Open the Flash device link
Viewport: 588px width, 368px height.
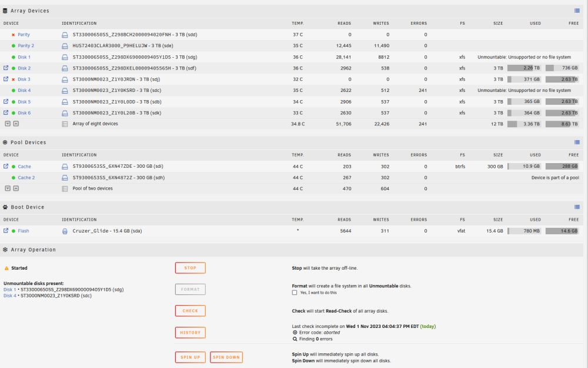24,231
